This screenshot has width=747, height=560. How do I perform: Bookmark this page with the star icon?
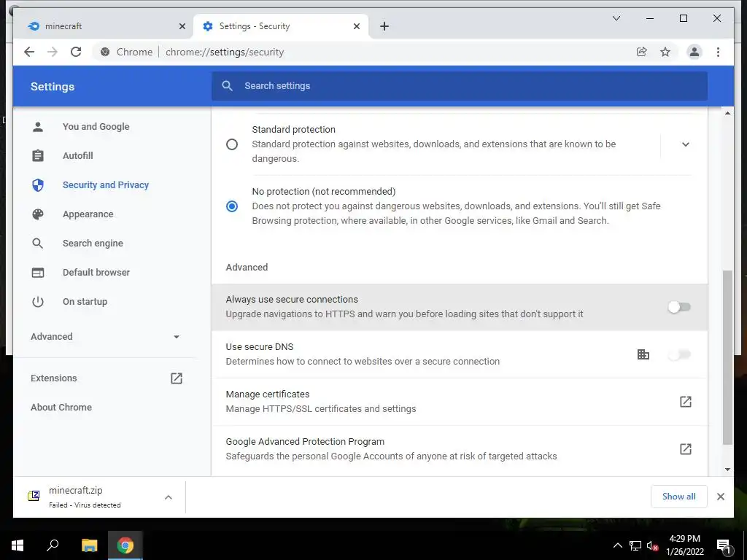coord(665,52)
